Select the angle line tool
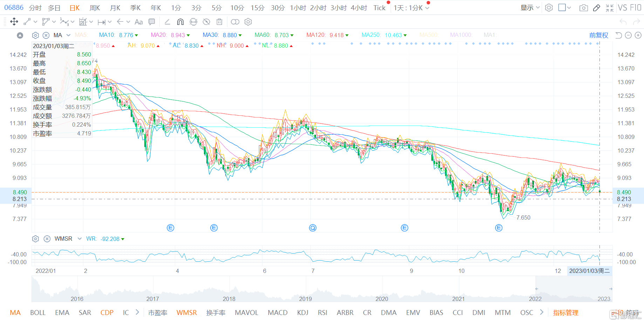The image size is (644, 322). 167,22
